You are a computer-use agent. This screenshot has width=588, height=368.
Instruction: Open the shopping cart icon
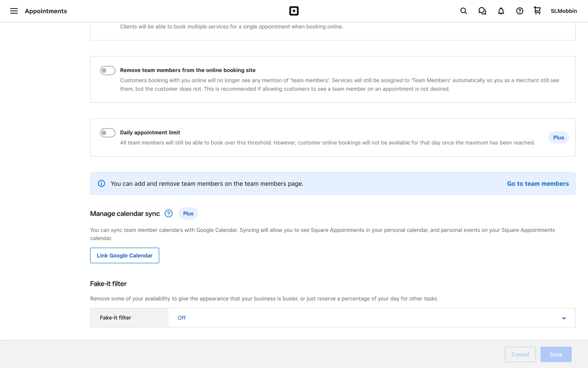pos(537,11)
